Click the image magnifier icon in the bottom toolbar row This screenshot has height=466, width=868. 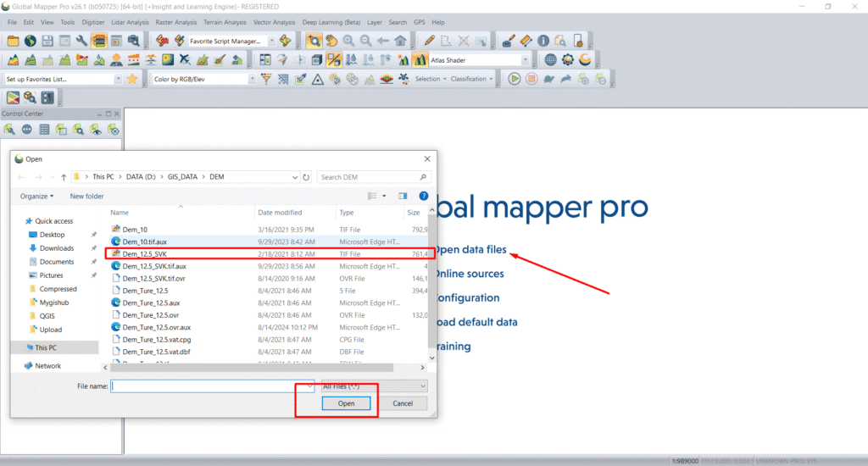coord(30,98)
